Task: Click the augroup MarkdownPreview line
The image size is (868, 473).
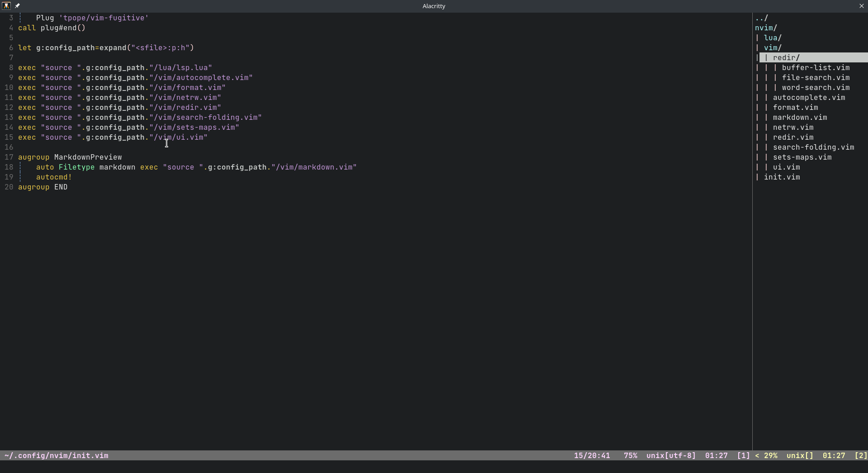Action: tap(70, 157)
